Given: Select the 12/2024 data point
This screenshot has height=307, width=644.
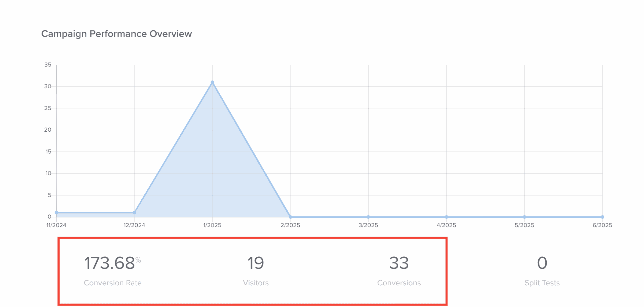Looking at the screenshot, I should coord(134,213).
